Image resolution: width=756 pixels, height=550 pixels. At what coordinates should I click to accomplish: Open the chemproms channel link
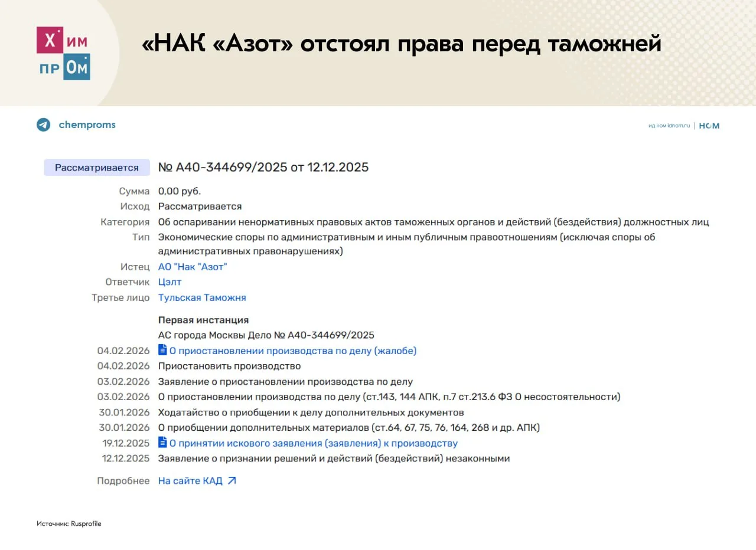coord(87,125)
